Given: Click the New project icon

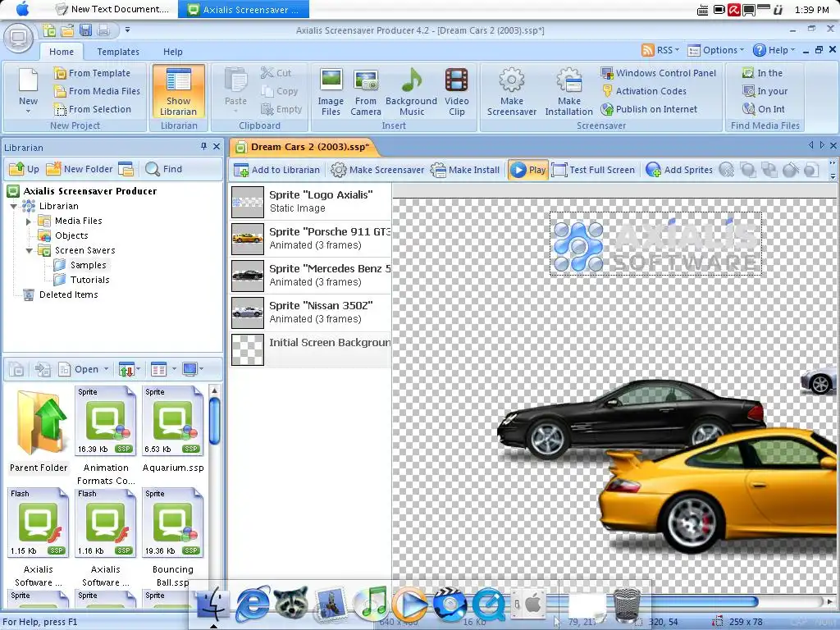Looking at the screenshot, I should (x=29, y=91).
